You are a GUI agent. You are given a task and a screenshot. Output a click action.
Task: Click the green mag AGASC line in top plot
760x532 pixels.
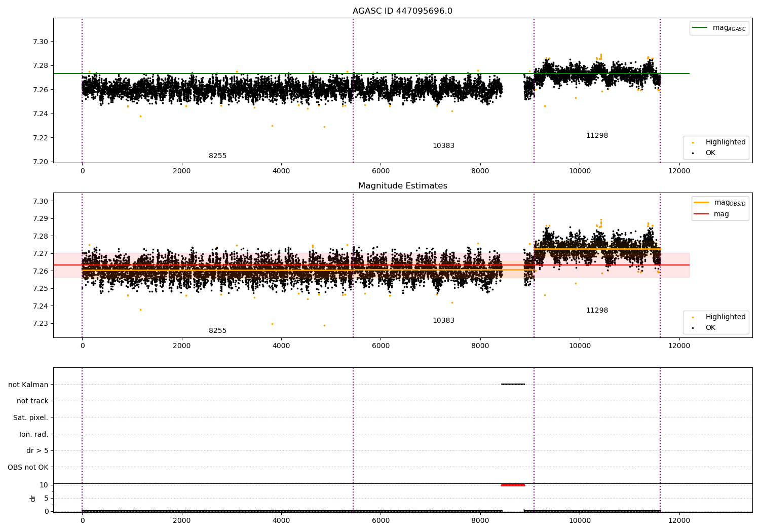click(x=371, y=73)
